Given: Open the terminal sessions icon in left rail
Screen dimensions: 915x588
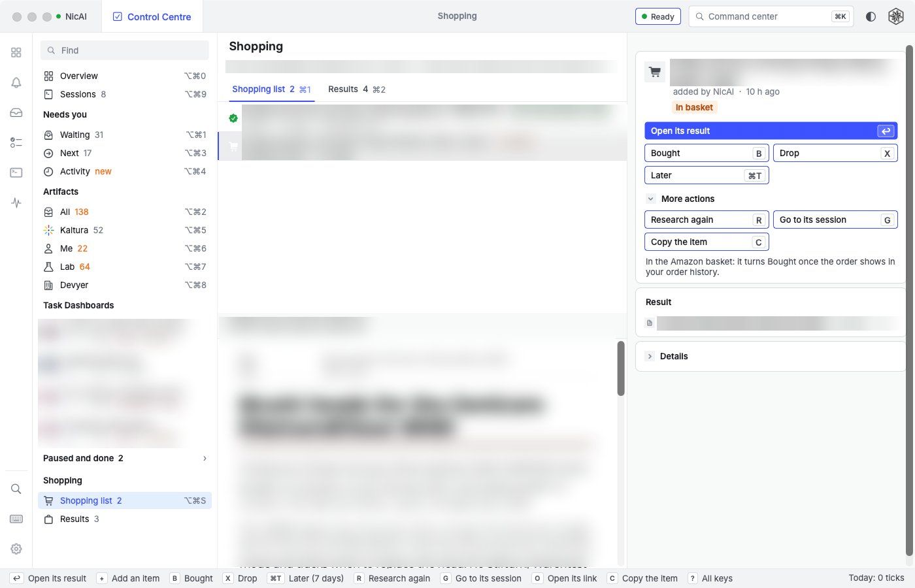Looking at the screenshot, I should click(x=16, y=172).
